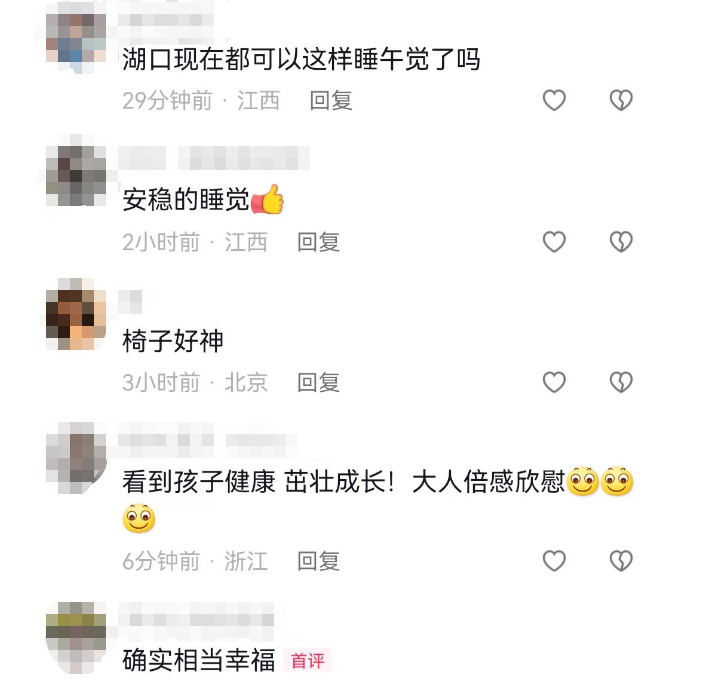Dislike the 看到孩子健康 comment

click(x=621, y=561)
